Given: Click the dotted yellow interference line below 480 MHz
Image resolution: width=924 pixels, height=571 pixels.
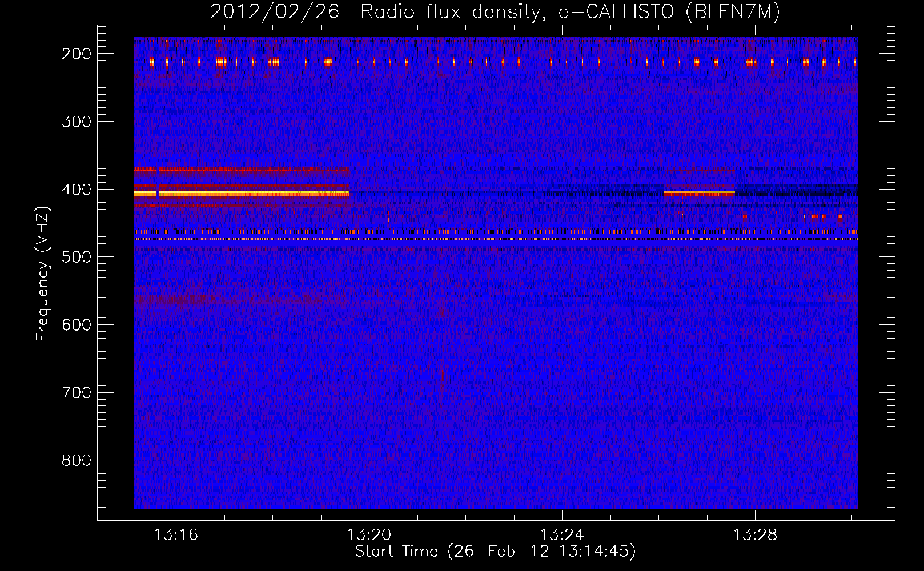Looking at the screenshot, I should click(x=496, y=239).
